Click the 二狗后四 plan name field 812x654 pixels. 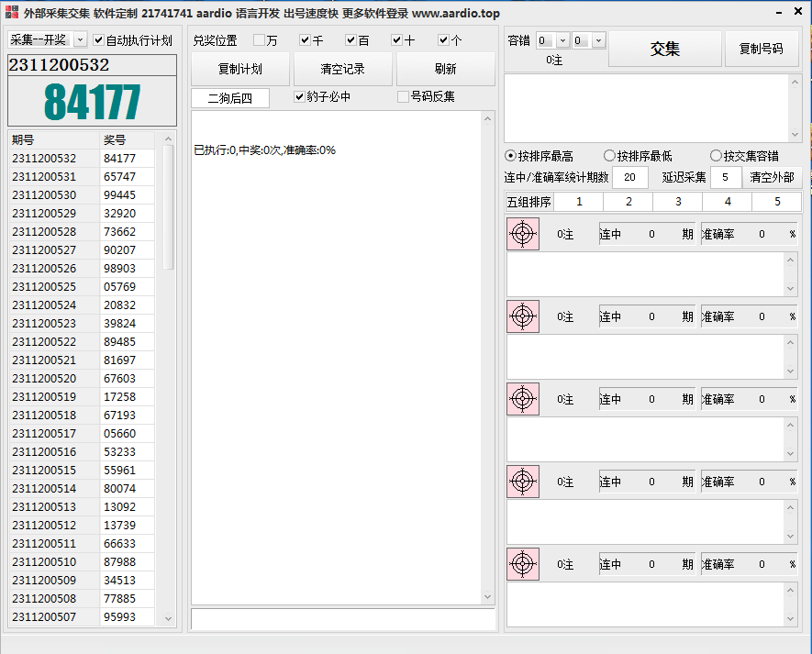pyautogui.click(x=230, y=98)
